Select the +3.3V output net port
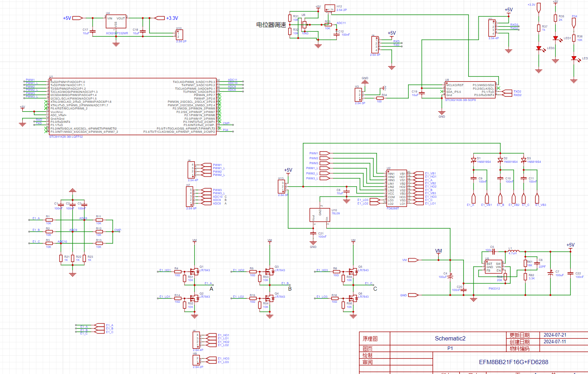This screenshot has width=588, height=374. coord(160,18)
